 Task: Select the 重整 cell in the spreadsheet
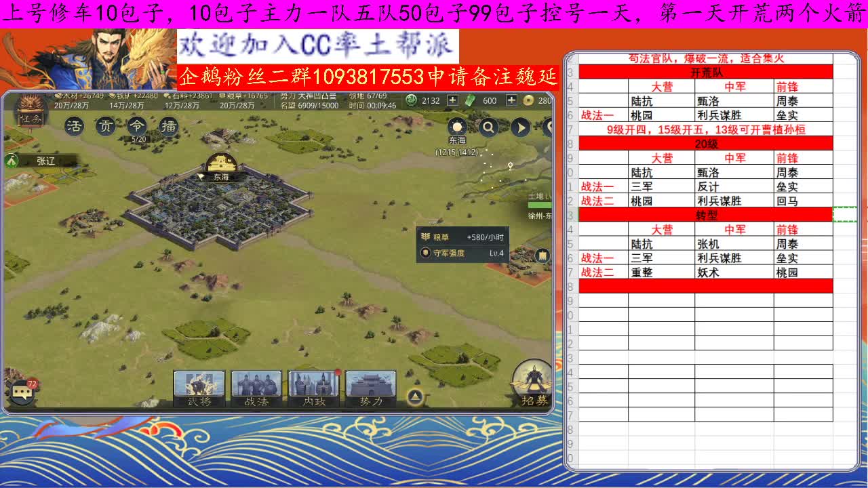point(661,272)
